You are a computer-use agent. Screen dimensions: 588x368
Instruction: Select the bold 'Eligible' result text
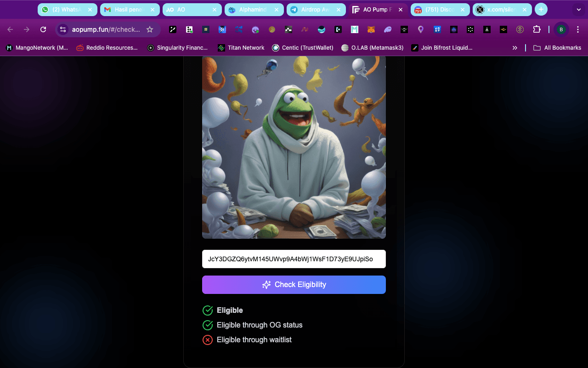click(230, 310)
